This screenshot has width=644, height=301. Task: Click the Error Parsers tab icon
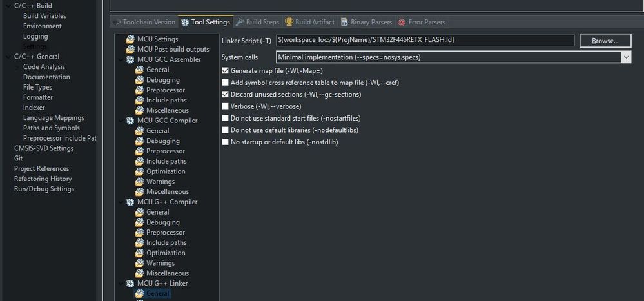point(402,23)
